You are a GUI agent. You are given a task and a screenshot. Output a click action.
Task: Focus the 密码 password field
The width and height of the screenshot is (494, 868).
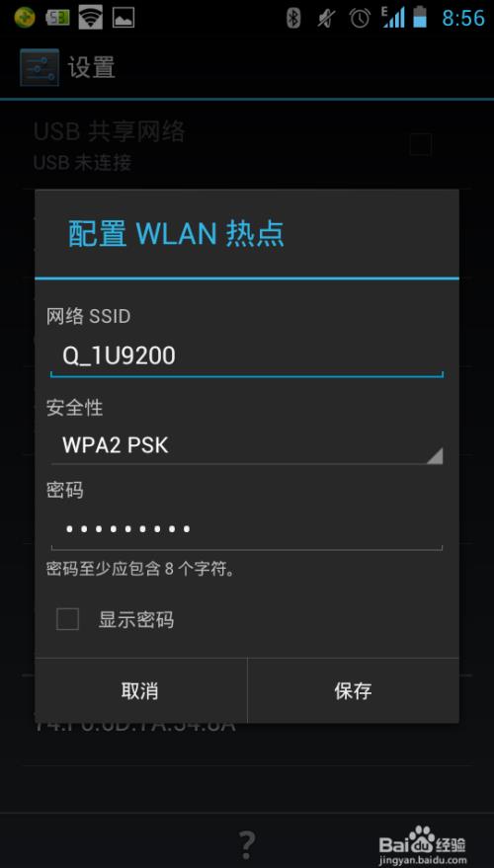tap(247, 529)
